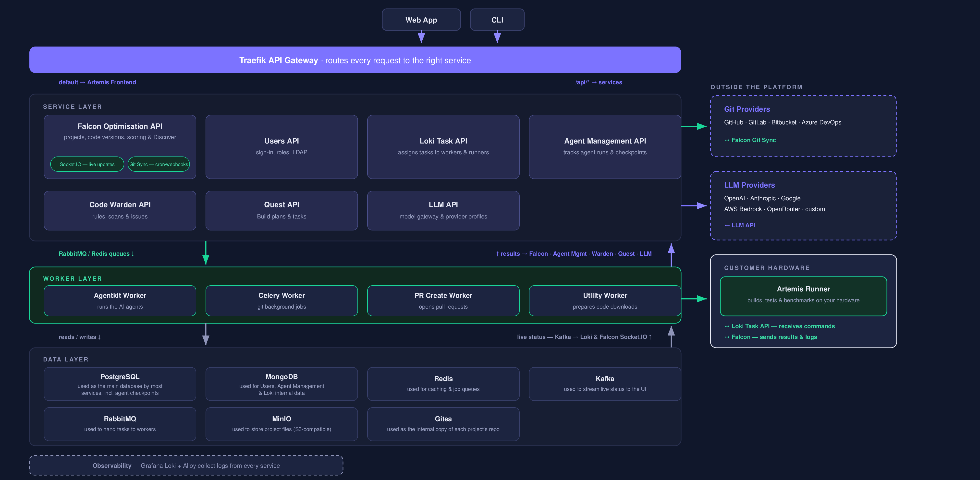The image size is (980, 480).
Task: Open the Loki Task API card
Action: [443, 147]
